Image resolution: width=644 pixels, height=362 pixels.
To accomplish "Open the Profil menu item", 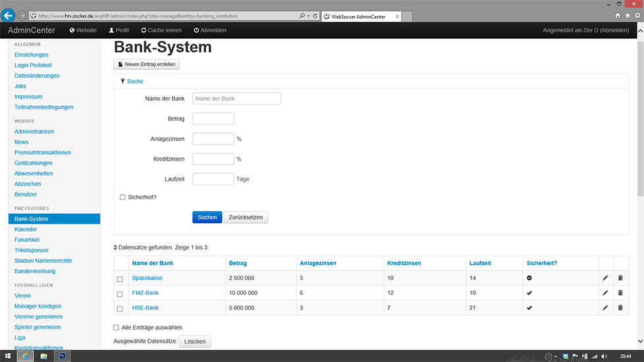I will [119, 30].
